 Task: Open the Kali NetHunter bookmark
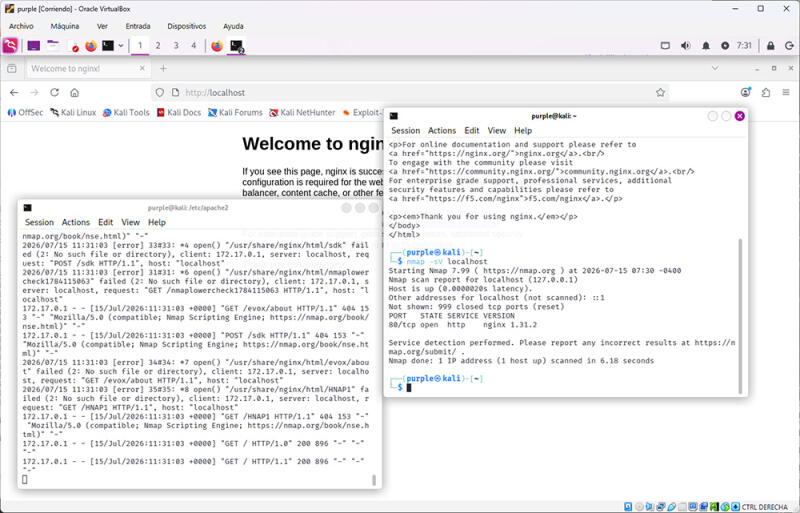point(302,112)
